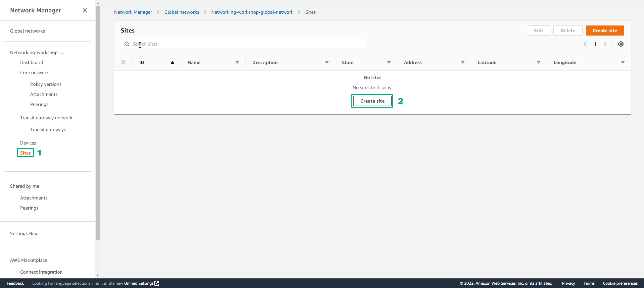Click ID column header
644x288 pixels.
click(142, 62)
